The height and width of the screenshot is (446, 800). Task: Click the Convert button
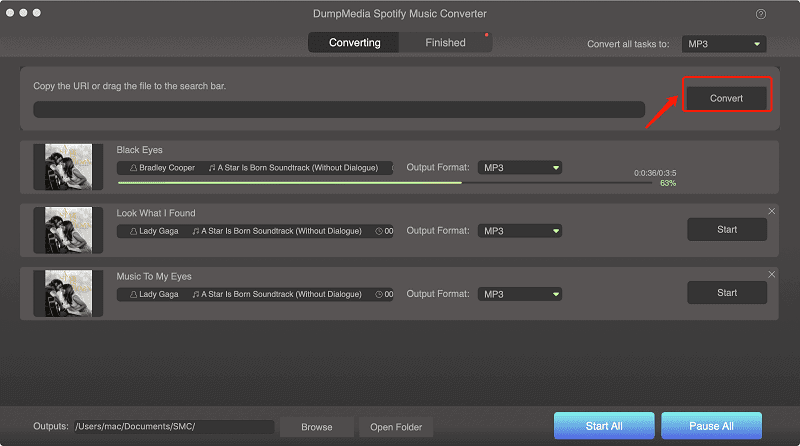pos(727,98)
